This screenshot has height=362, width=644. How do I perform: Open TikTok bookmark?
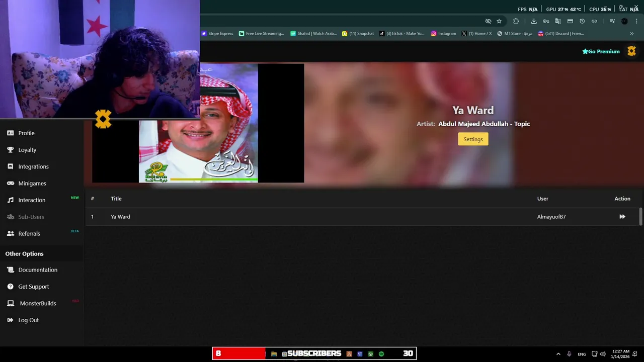click(402, 34)
